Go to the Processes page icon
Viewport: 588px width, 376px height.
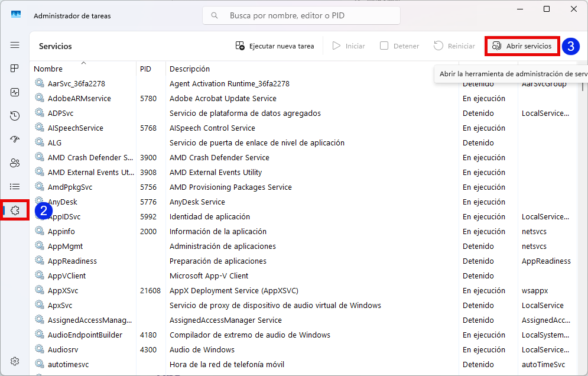coord(15,69)
